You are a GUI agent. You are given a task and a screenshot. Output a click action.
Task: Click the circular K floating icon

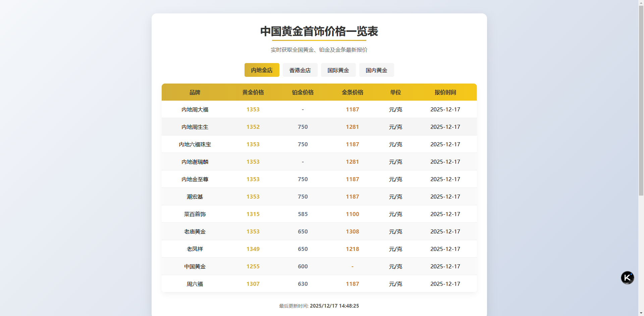coord(627,277)
